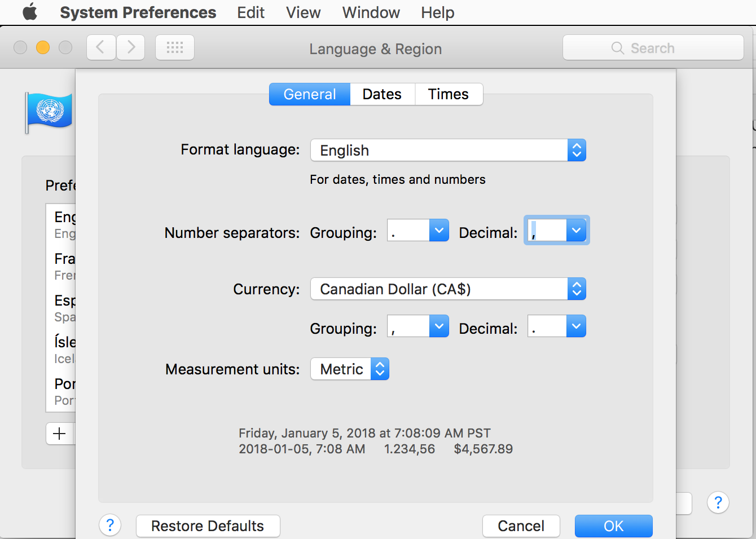This screenshot has height=539, width=756.
Task: Add a preferred language with plus button
Action: pyautogui.click(x=60, y=434)
